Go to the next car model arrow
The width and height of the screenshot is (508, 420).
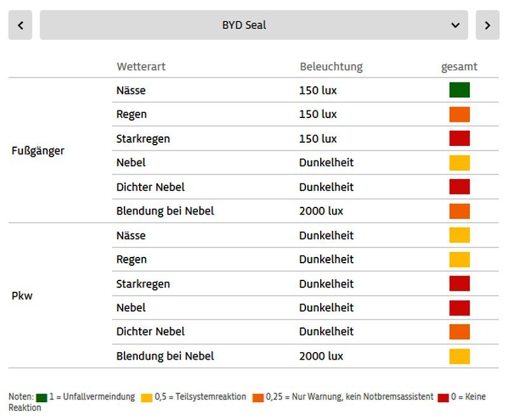pyautogui.click(x=487, y=25)
